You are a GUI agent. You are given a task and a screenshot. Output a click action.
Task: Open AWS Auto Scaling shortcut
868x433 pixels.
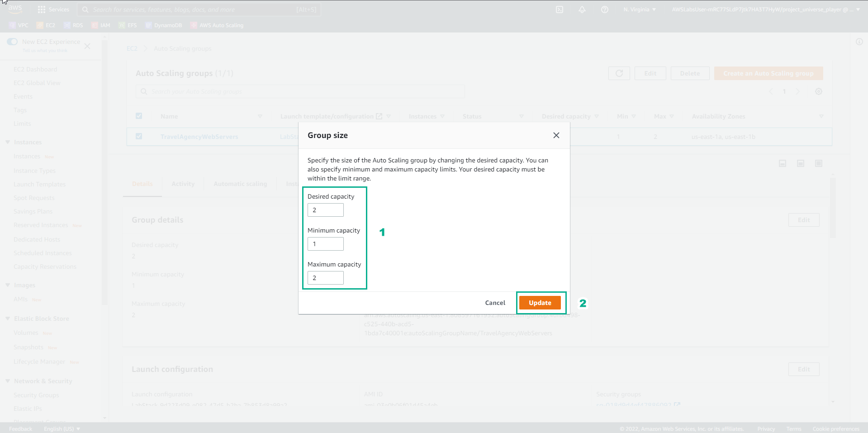coord(217,25)
